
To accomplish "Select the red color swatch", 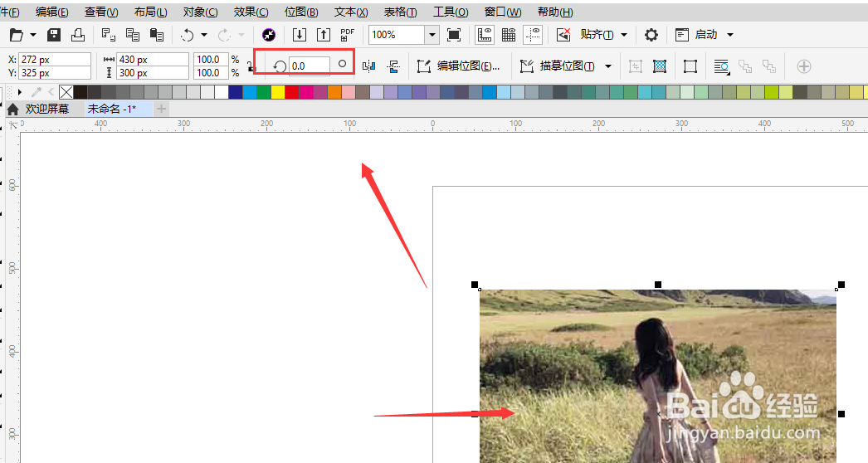I will coord(292,92).
